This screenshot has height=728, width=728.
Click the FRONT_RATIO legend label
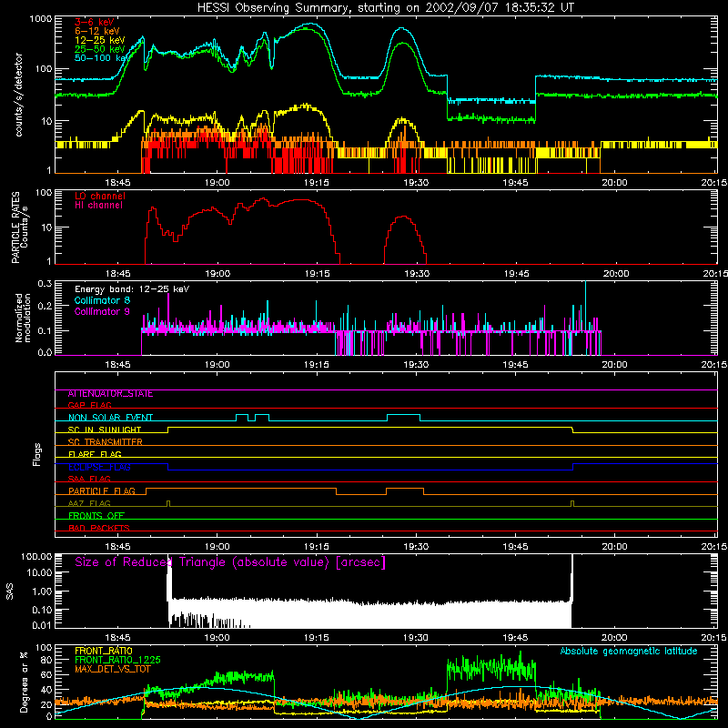pyautogui.click(x=104, y=651)
